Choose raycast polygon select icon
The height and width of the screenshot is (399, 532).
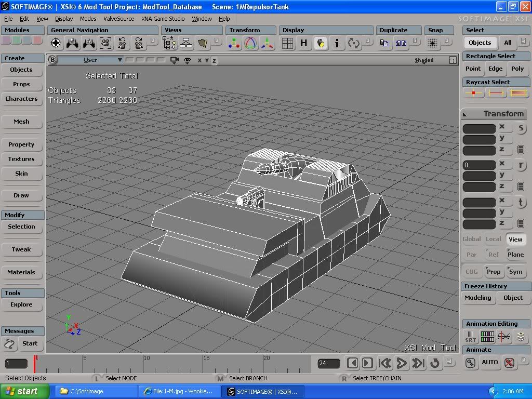click(517, 92)
